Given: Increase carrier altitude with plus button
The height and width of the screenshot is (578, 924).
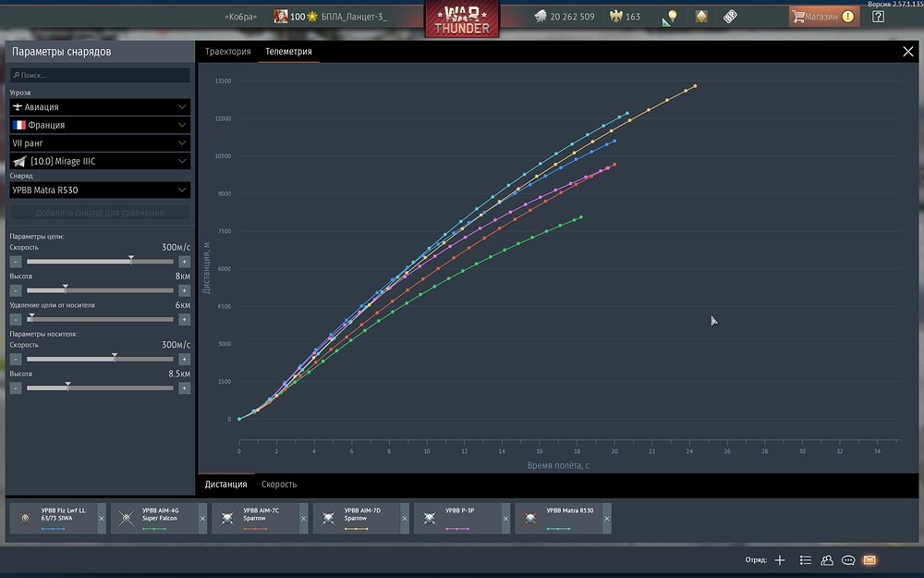Looking at the screenshot, I should [184, 388].
